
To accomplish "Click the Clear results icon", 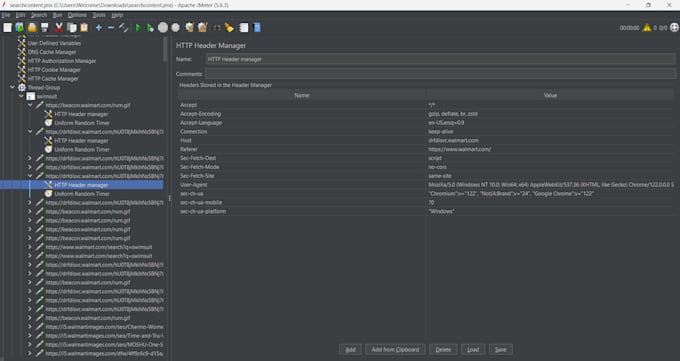I will tap(190, 28).
